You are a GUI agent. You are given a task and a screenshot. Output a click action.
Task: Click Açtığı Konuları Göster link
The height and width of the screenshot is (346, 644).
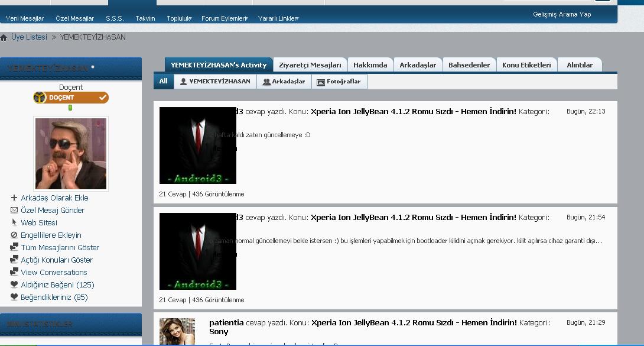point(57,260)
